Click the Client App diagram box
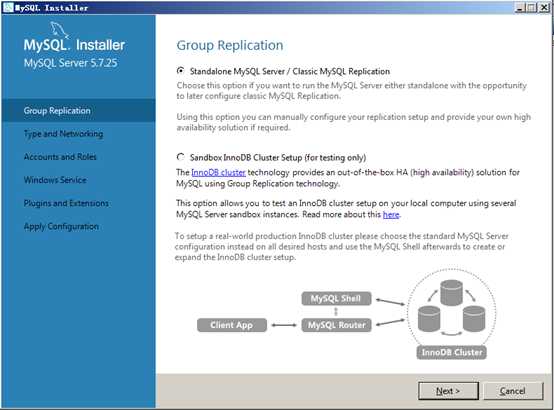The width and height of the screenshot is (554, 410). [232, 325]
